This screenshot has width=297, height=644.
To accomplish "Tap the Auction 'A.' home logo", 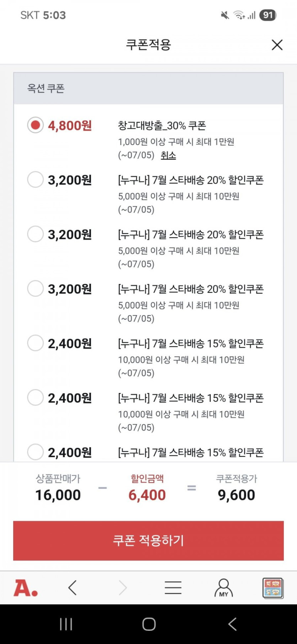I will (x=26, y=588).
